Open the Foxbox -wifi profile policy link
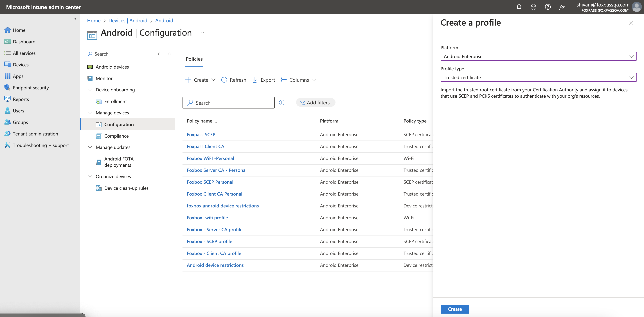 [207, 218]
